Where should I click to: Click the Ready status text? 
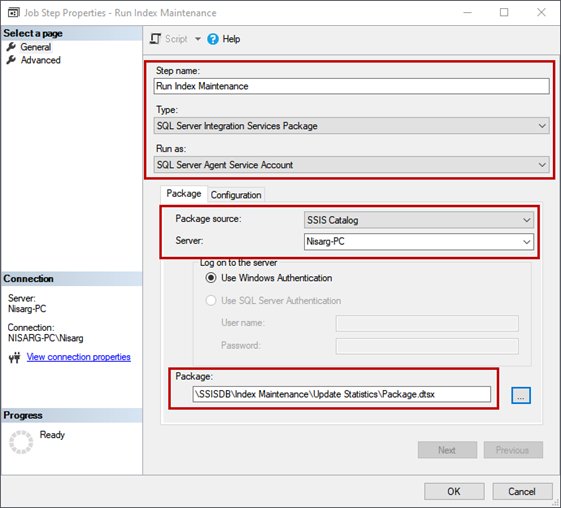52,435
